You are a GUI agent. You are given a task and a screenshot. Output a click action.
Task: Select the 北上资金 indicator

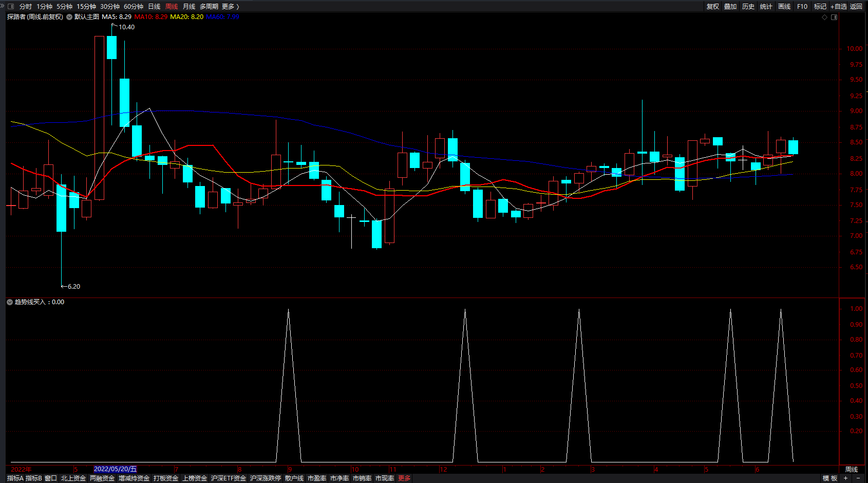pyautogui.click(x=73, y=478)
